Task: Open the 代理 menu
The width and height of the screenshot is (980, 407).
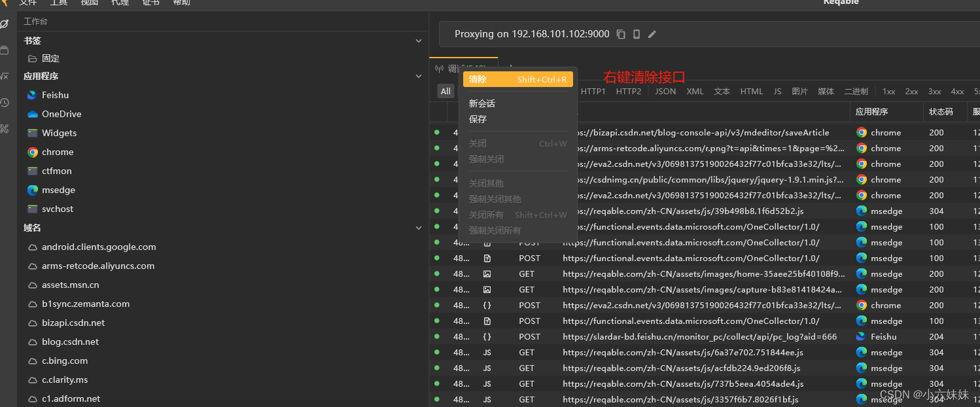Action: pos(119,3)
